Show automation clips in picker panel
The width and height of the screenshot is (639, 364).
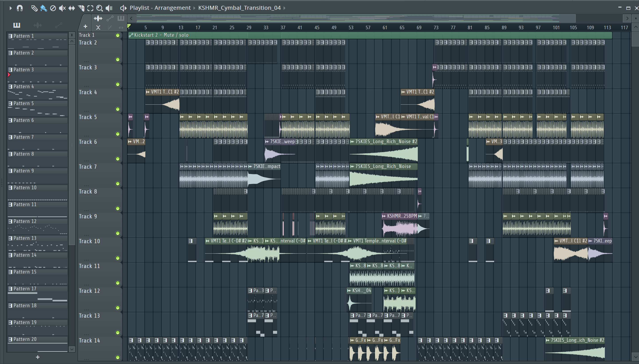59,25
